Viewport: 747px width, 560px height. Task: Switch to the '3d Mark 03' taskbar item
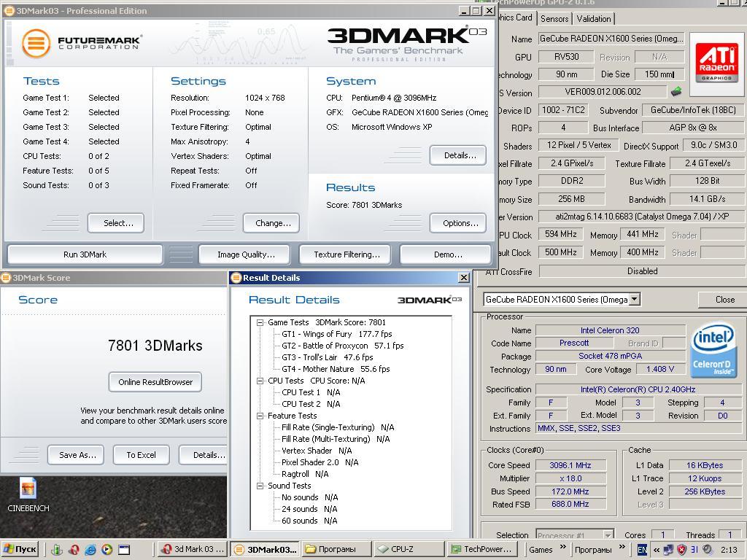pyautogui.click(x=193, y=549)
